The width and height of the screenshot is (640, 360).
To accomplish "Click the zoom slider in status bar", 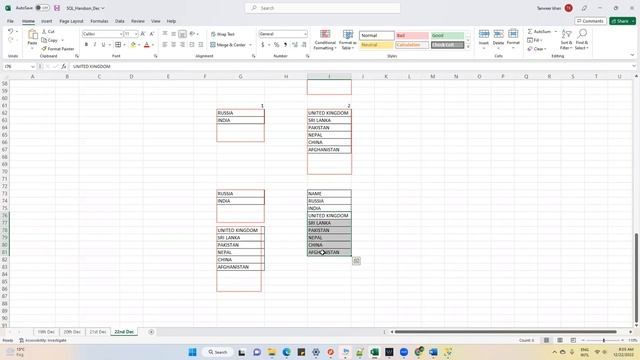I will 604,340.
